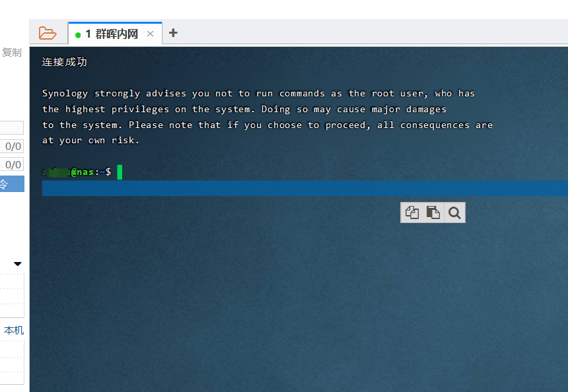The height and width of the screenshot is (392, 568).
Task: Click the text 'at your own risk.'
Action: coord(90,140)
